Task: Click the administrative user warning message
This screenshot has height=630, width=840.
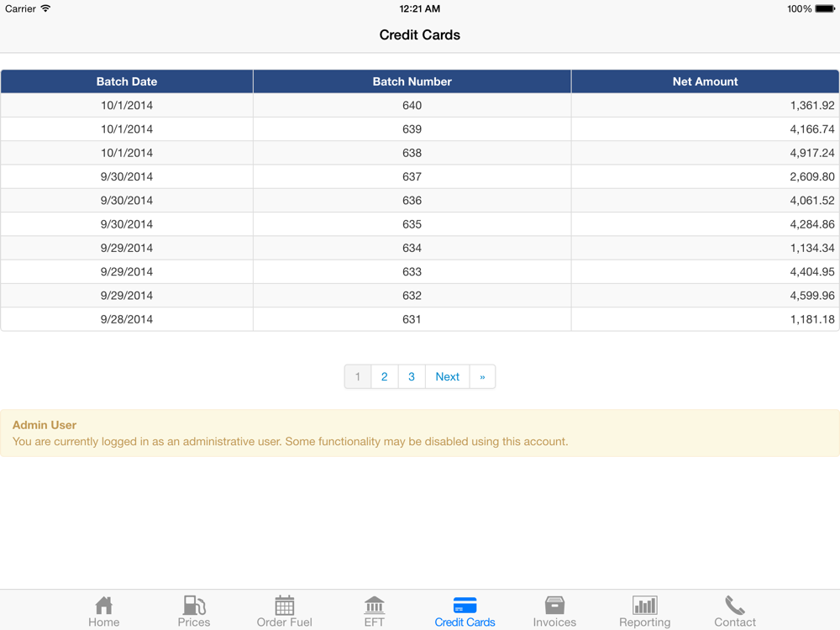Action: (290, 442)
